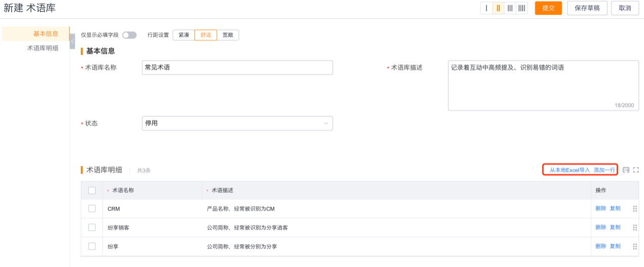Go to 术语库明细 in the left navigation
The height and width of the screenshot is (267, 644).
(43, 48)
